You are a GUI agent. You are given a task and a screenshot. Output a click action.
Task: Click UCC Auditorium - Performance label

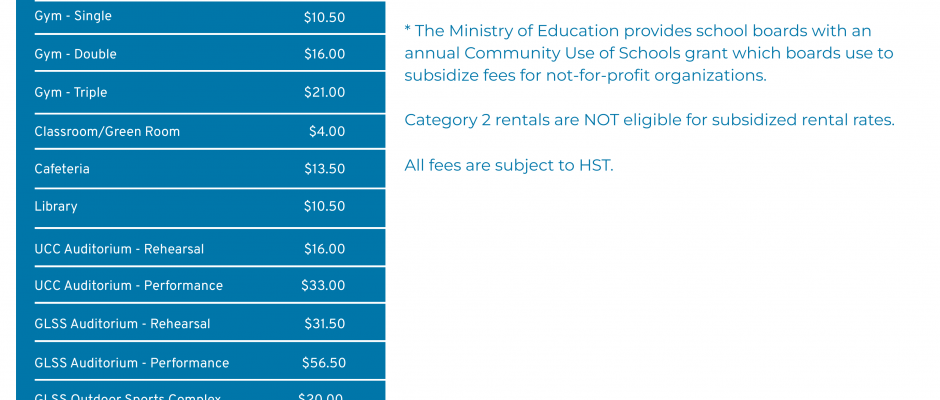click(x=128, y=286)
